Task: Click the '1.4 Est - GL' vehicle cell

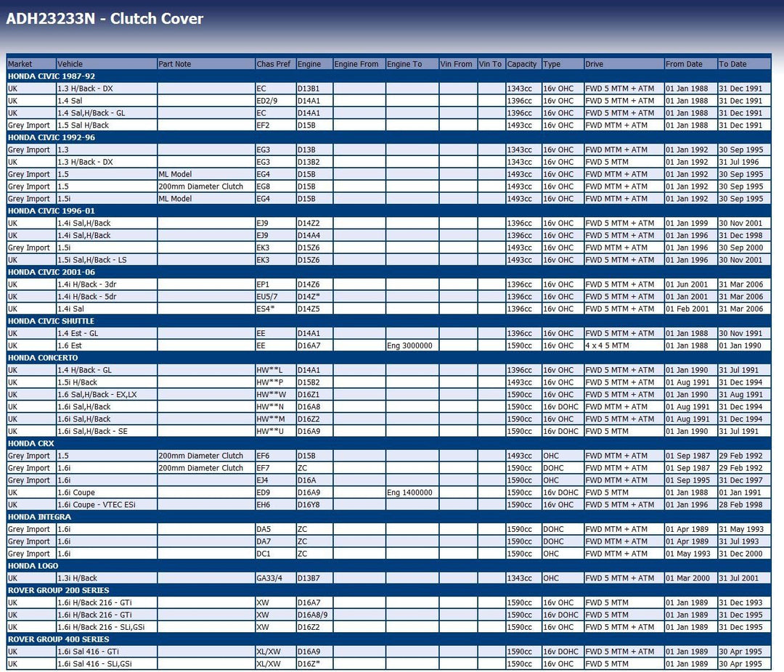Action: (x=107, y=334)
